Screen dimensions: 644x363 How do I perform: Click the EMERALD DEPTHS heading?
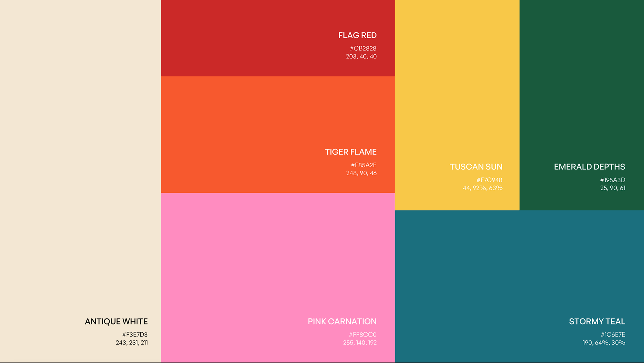[x=589, y=167]
